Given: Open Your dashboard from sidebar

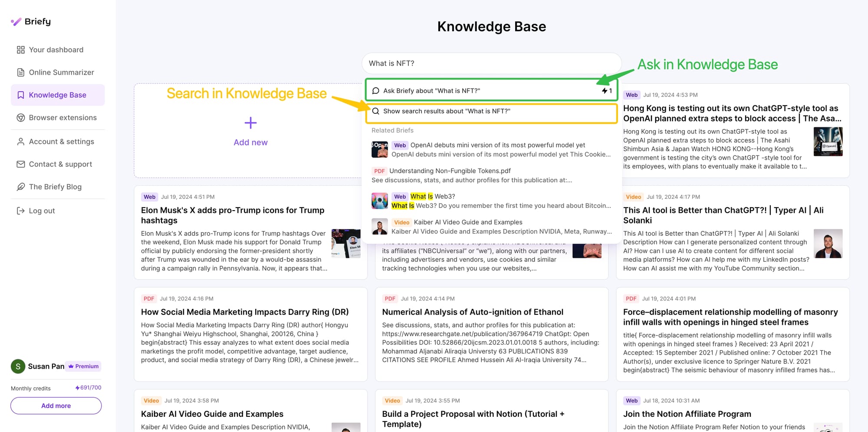Looking at the screenshot, I should [58, 50].
